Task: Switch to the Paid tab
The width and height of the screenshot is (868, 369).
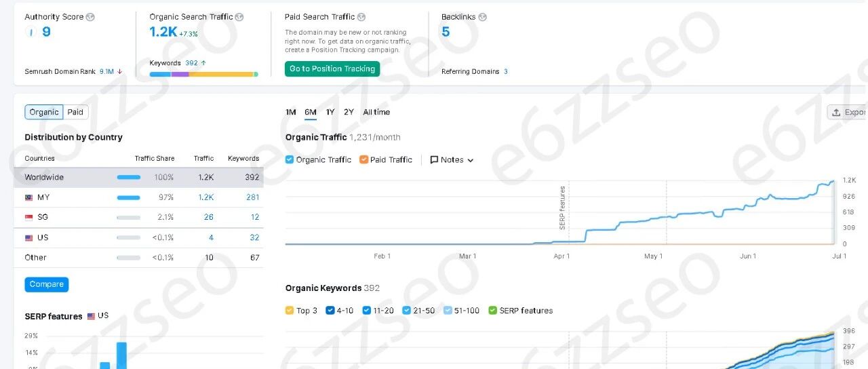Action: point(75,112)
